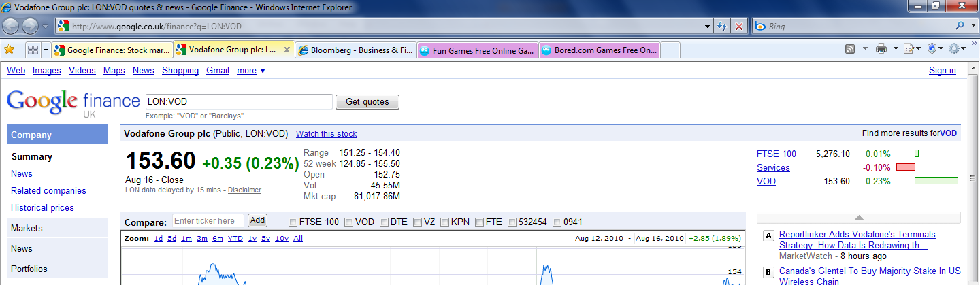980x285 pixels.
Task: Click into the LON:VOD quote search field
Action: pyautogui.click(x=238, y=102)
